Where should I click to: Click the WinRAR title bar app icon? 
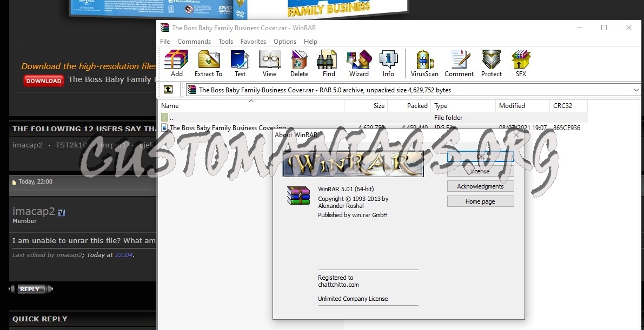point(165,28)
